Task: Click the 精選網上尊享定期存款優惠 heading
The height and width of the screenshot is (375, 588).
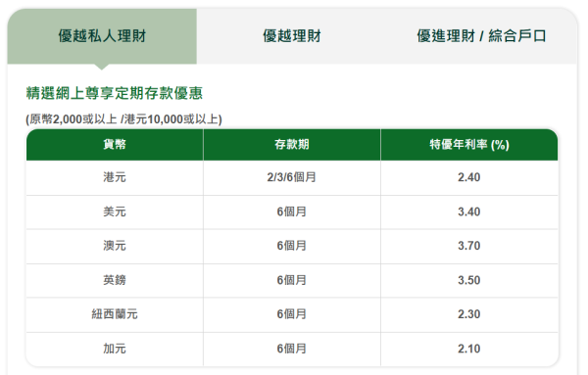Action: (x=115, y=93)
